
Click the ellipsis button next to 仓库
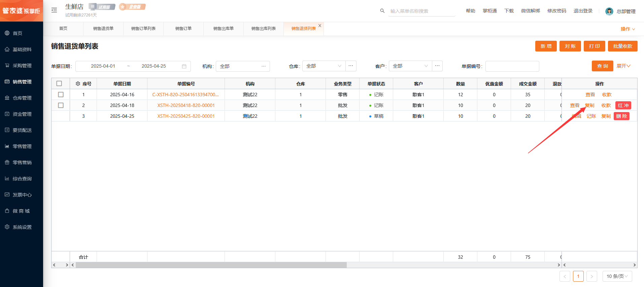(x=351, y=66)
